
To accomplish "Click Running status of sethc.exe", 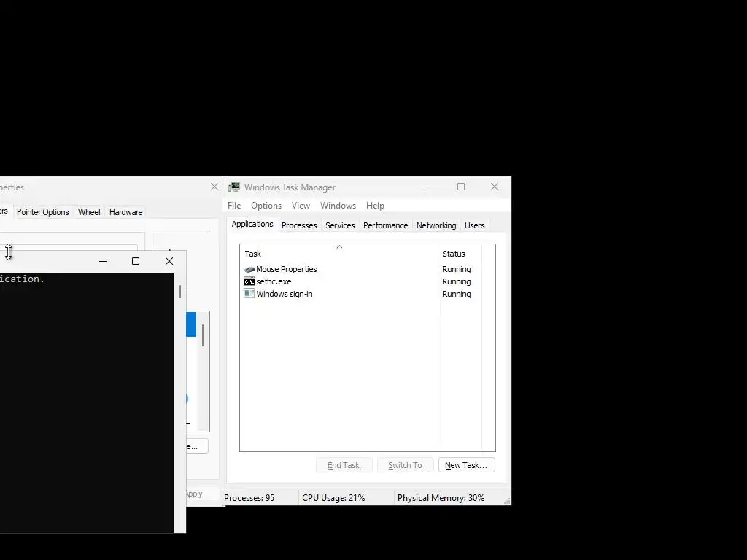I will [x=457, y=281].
